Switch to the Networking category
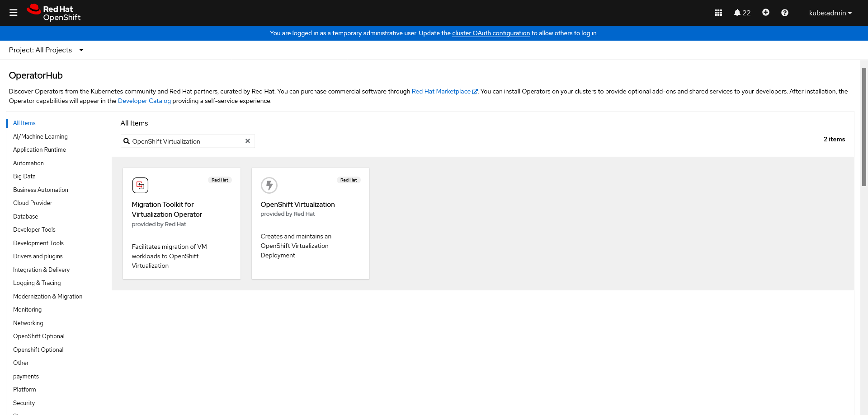 (x=28, y=323)
